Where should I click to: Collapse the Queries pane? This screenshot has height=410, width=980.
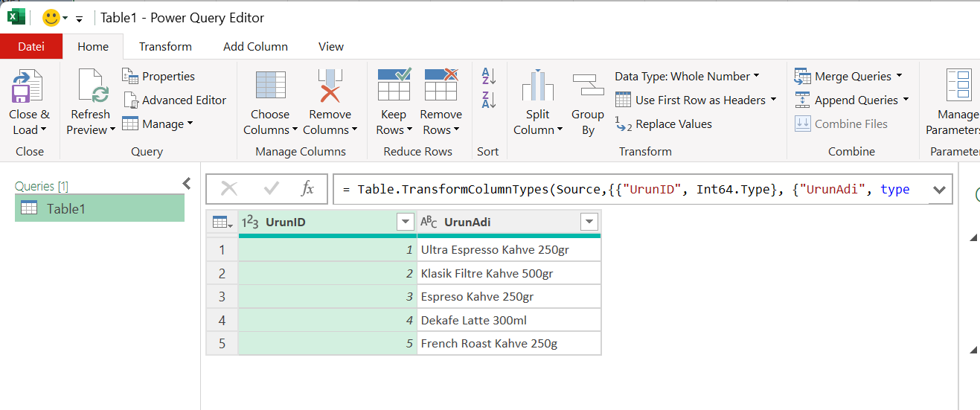coord(187,184)
